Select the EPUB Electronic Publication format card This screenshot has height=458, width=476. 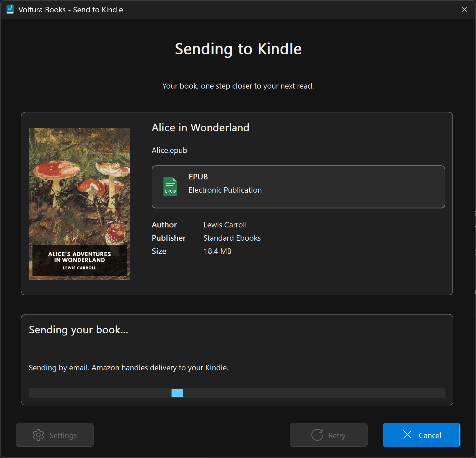pyautogui.click(x=298, y=187)
